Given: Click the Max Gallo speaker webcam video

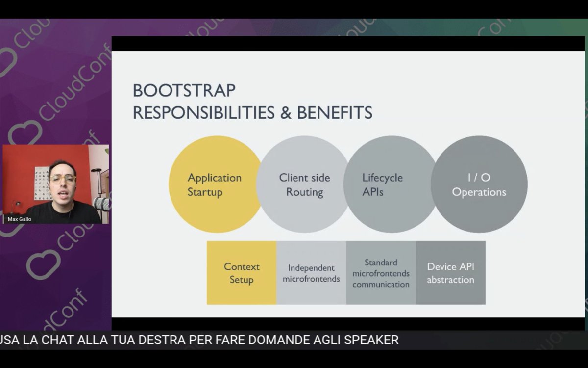Looking at the screenshot, I should pos(56,184).
